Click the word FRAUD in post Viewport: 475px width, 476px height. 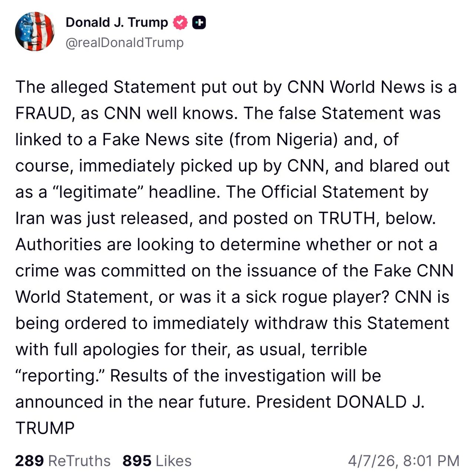click(43, 113)
